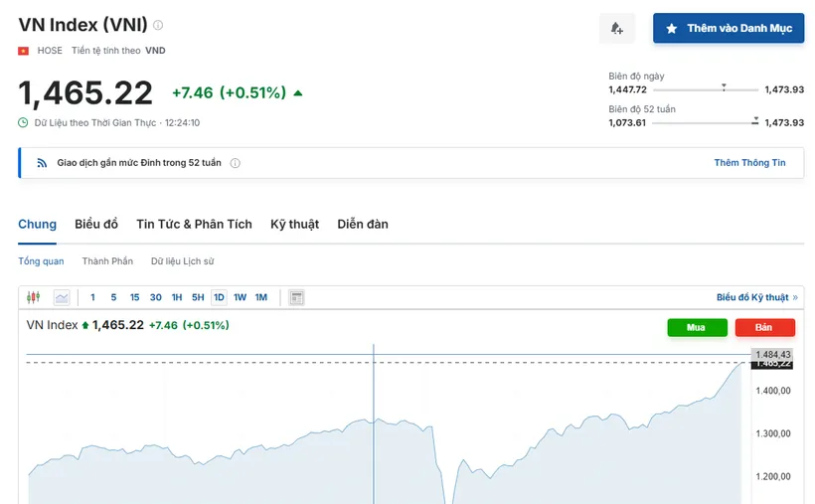Select the candlestick chart type icon

coord(33,297)
